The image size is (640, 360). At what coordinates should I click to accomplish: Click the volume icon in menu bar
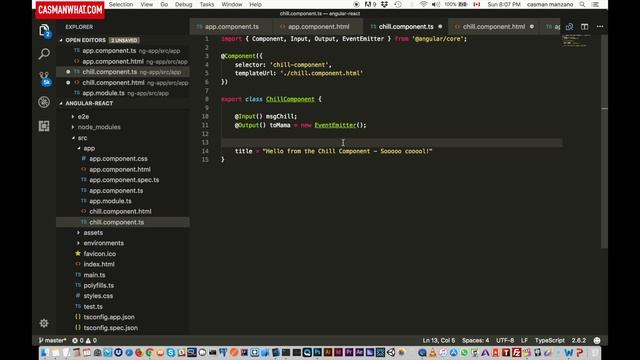(436, 4)
